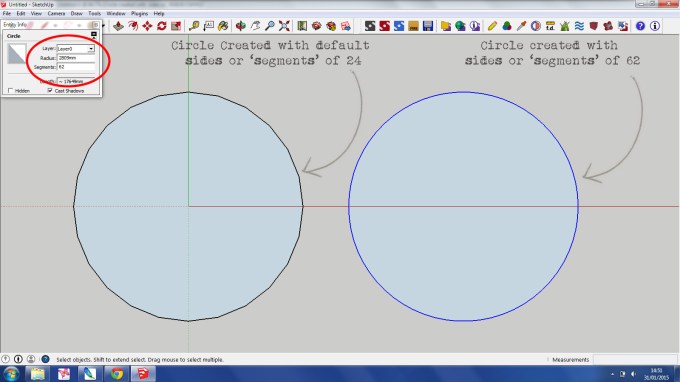The height and width of the screenshot is (382, 680).
Task: Click the Radius input field
Action: coord(76,58)
